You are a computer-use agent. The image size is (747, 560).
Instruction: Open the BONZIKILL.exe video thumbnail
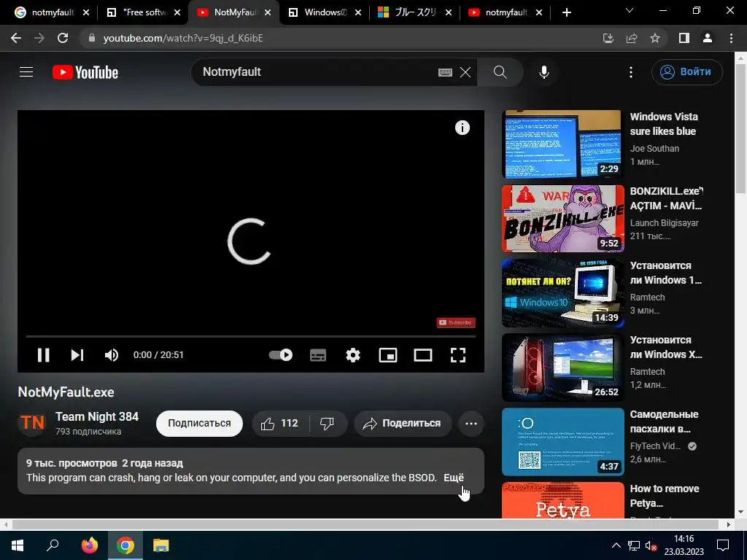(562, 219)
